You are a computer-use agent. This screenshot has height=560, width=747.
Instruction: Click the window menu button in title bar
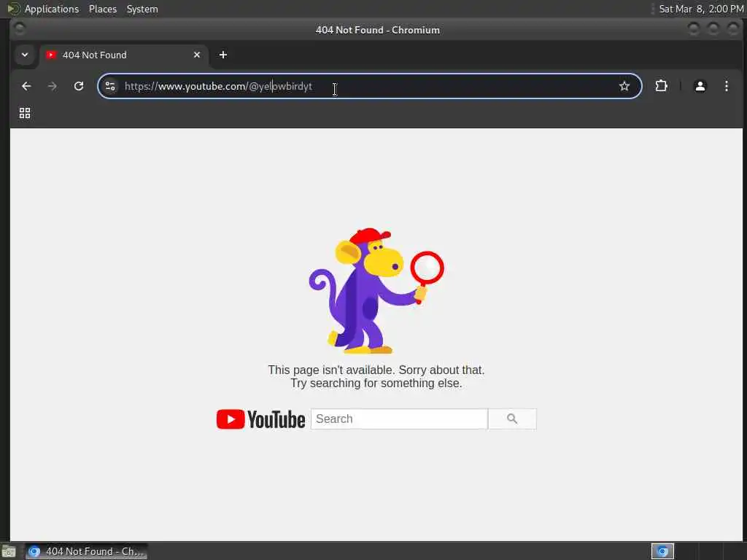20,29
